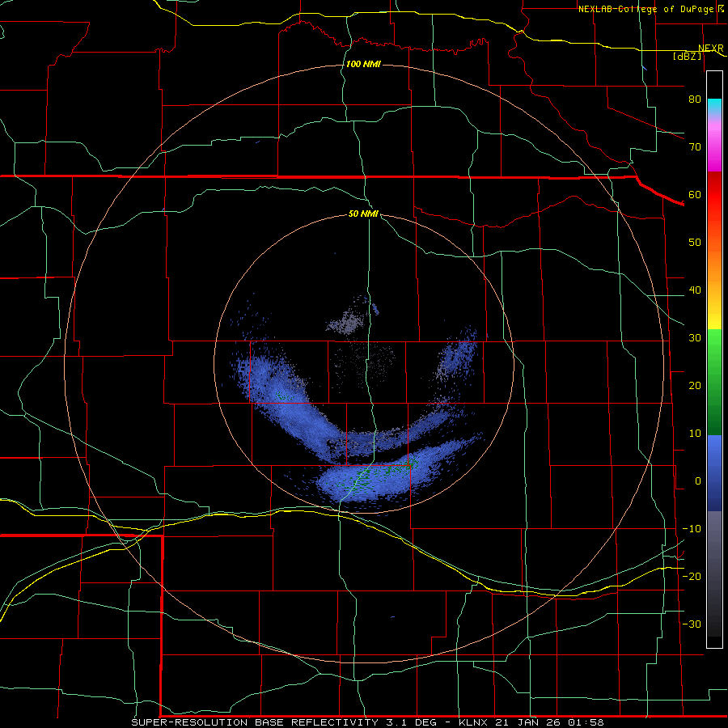Click the KLNX station identifier in the caption
Viewport: 728px width, 728px height.
coord(472,722)
